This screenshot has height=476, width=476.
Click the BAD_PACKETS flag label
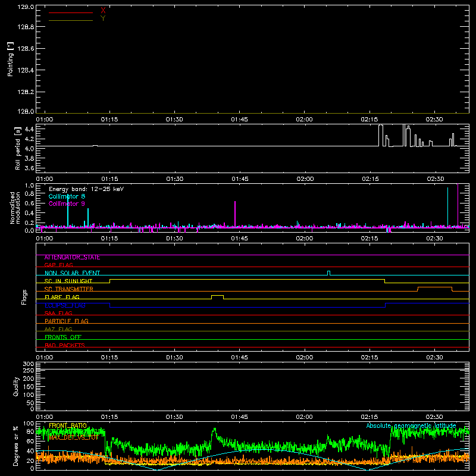click(65, 345)
